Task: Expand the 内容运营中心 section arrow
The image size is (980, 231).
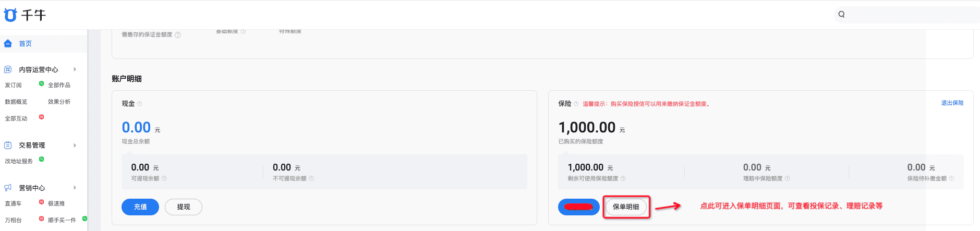Action: click(x=75, y=69)
